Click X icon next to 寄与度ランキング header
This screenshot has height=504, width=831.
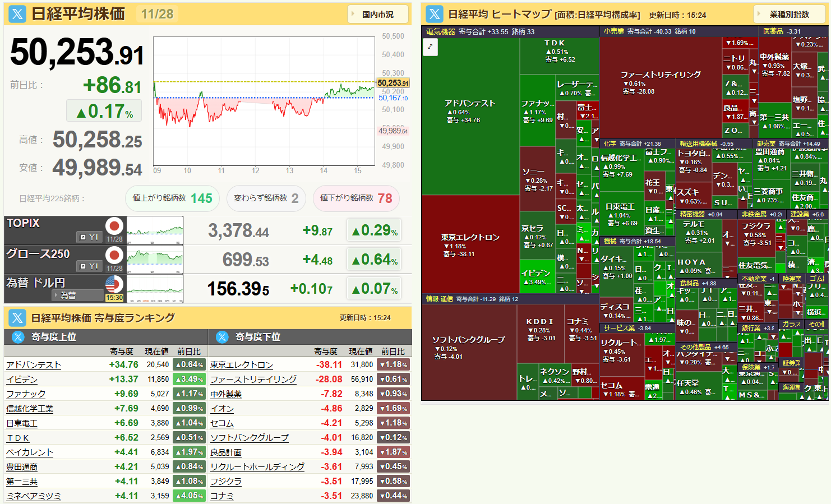pyautogui.click(x=17, y=318)
